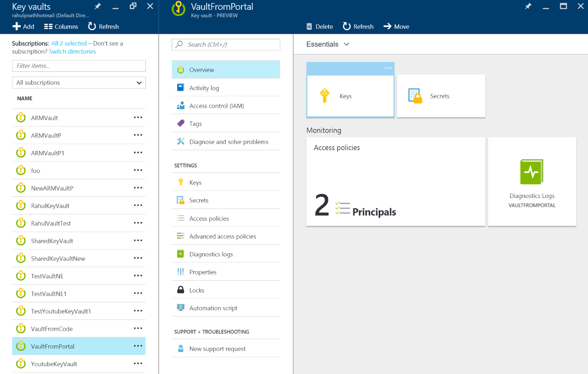Open context menu for ARMVault
588x374 pixels.
[138, 118]
